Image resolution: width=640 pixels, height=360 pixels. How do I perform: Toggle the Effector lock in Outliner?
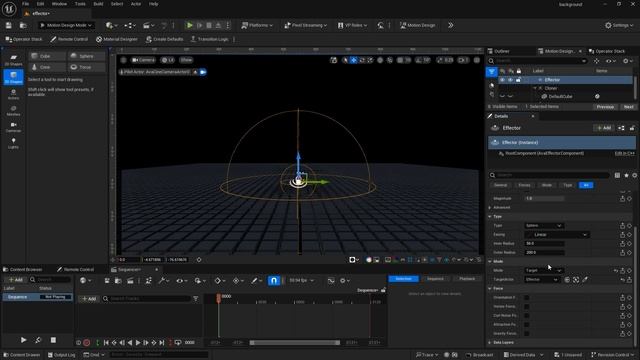pyautogui.click(x=518, y=80)
